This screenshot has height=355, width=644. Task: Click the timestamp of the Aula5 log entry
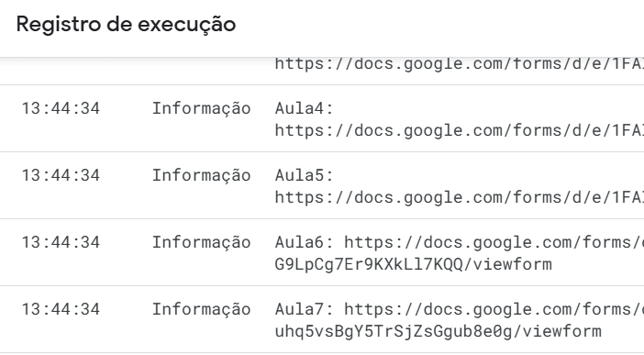point(61,175)
